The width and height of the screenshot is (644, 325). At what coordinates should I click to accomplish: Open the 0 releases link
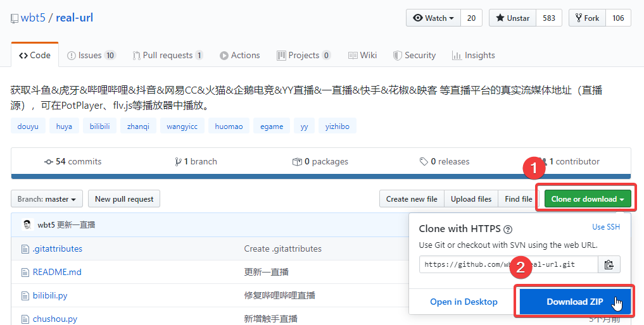(445, 162)
